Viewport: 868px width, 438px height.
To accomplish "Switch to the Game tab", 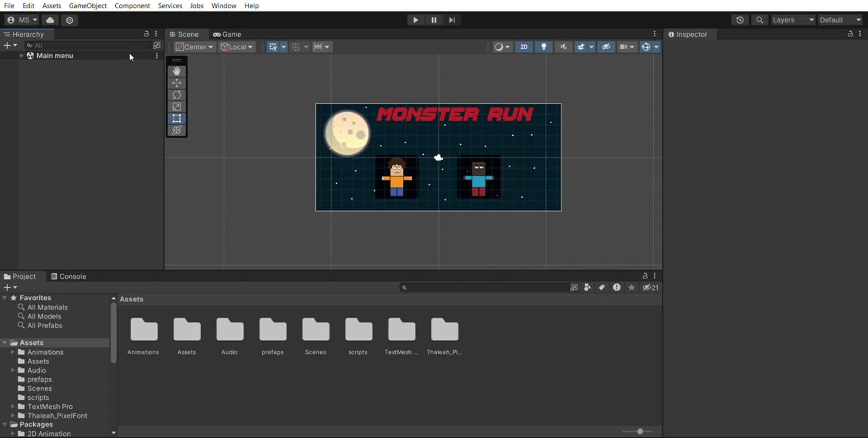I will [227, 34].
